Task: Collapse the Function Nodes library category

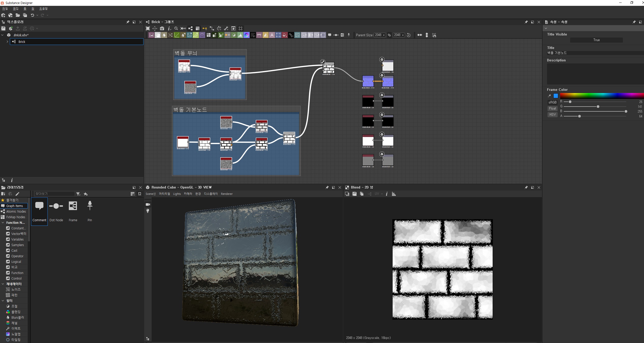Action: 3,223
